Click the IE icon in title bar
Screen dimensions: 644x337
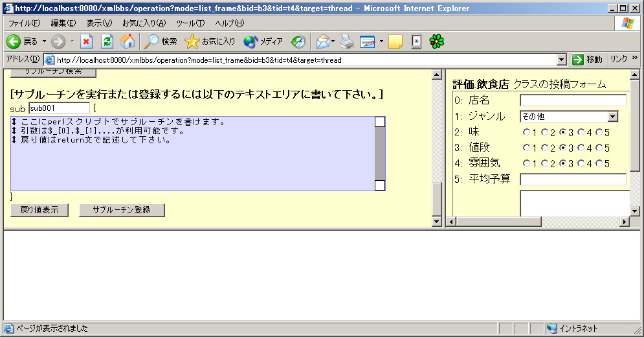tap(8, 8)
